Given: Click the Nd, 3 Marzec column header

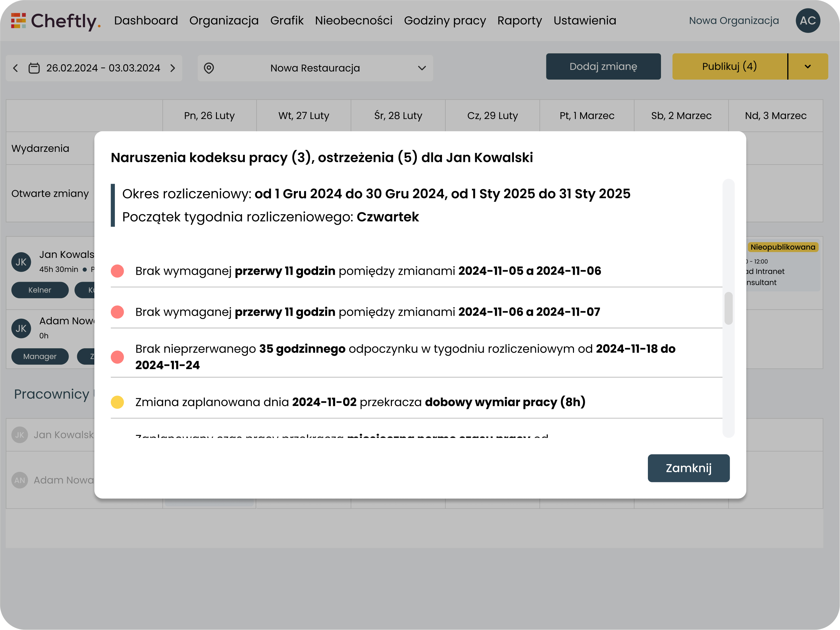Looking at the screenshot, I should (776, 116).
